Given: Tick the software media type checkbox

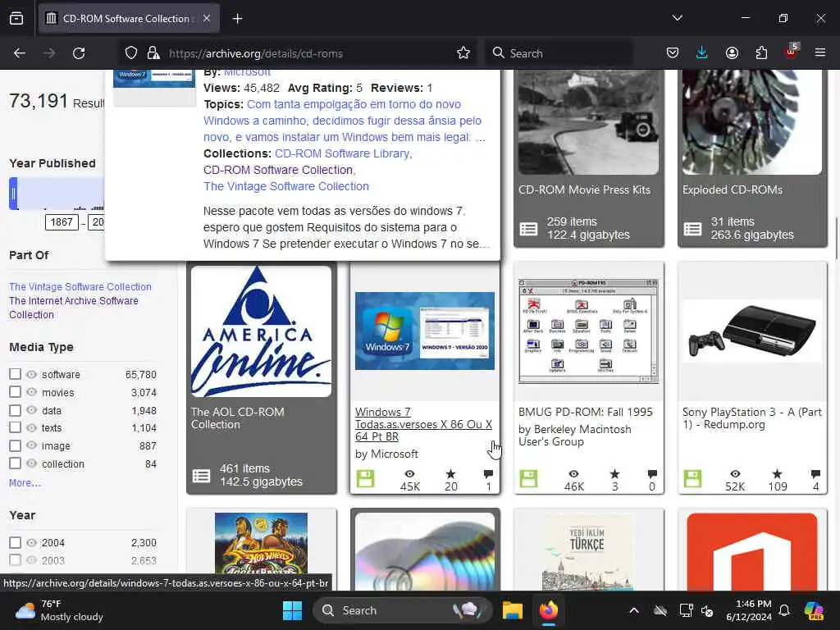Looking at the screenshot, I should pos(15,374).
